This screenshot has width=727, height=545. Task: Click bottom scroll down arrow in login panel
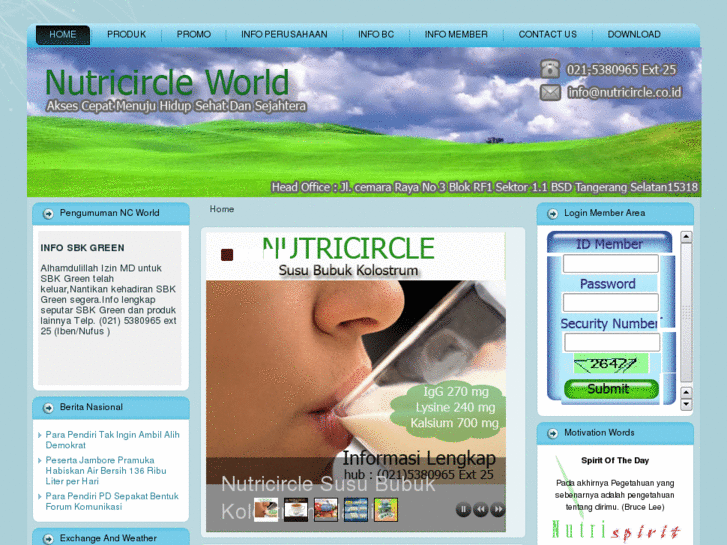(x=686, y=404)
